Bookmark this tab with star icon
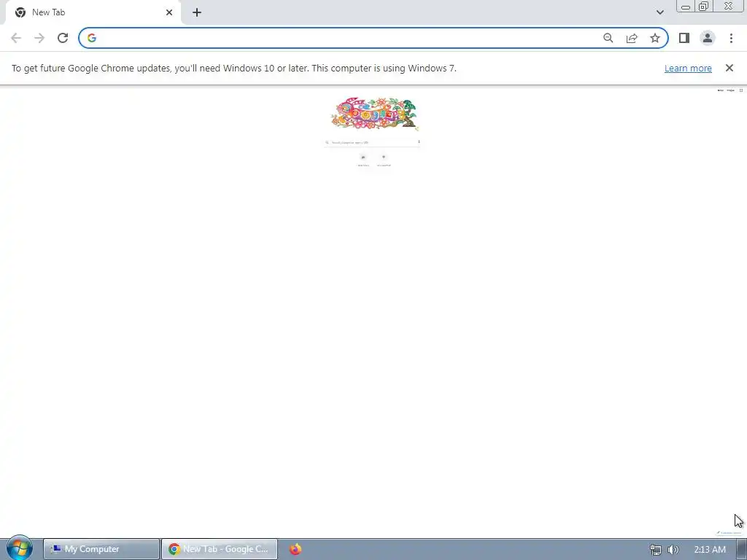 [655, 38]
